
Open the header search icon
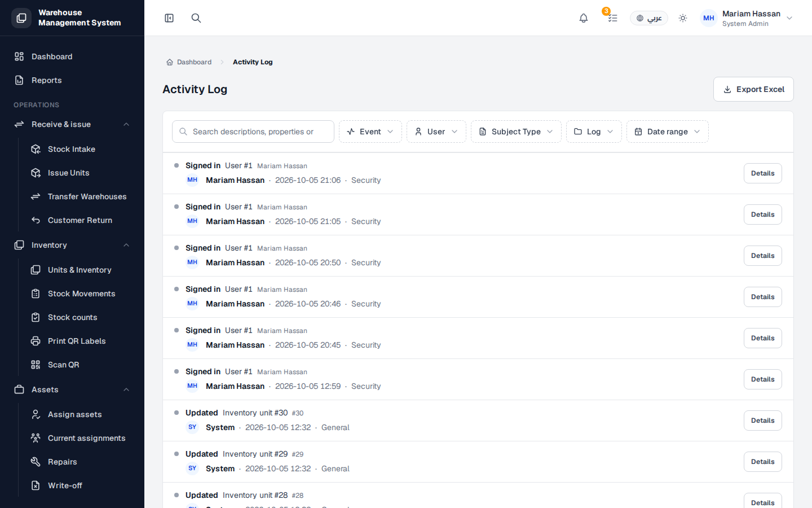pyautogui.click(x=196, y=18)
